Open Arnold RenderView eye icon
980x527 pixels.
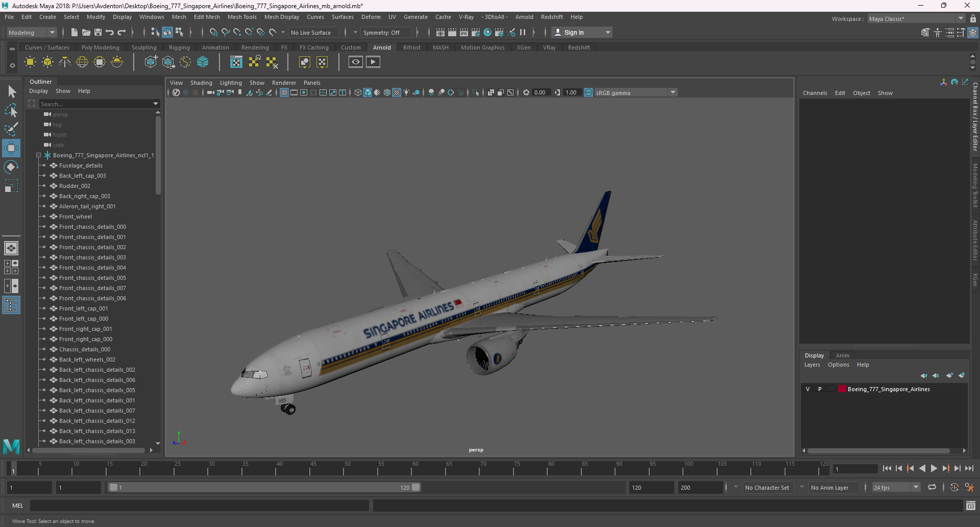pyautogui.click(x=356, y=62)
